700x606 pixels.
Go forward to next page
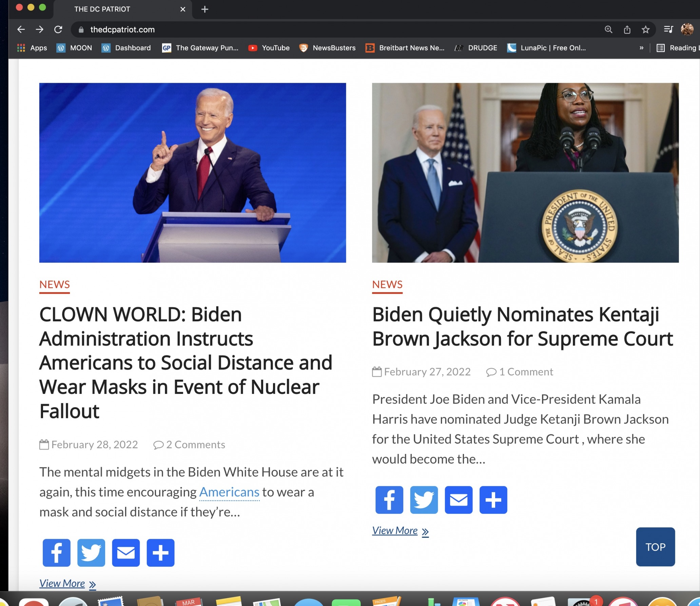40,30
